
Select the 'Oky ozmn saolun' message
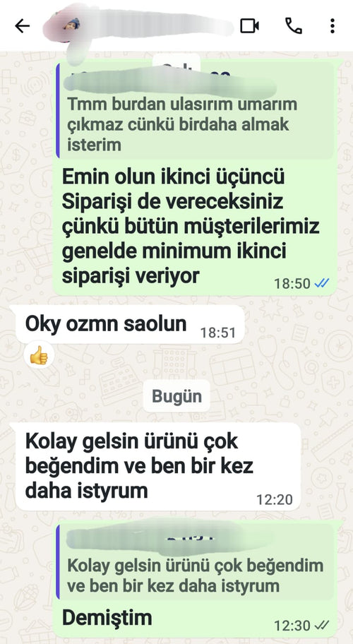coord(130,324)
